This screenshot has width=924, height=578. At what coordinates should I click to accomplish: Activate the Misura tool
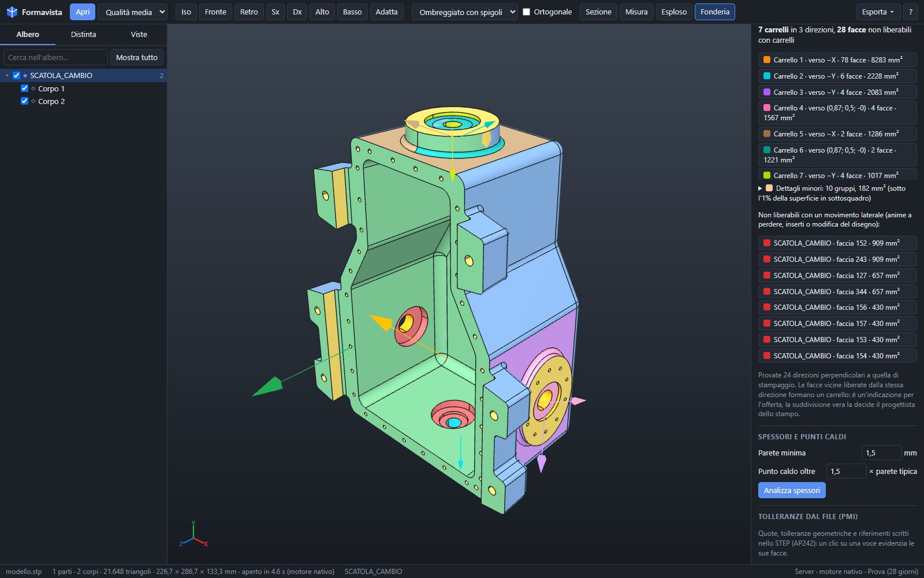636,12
